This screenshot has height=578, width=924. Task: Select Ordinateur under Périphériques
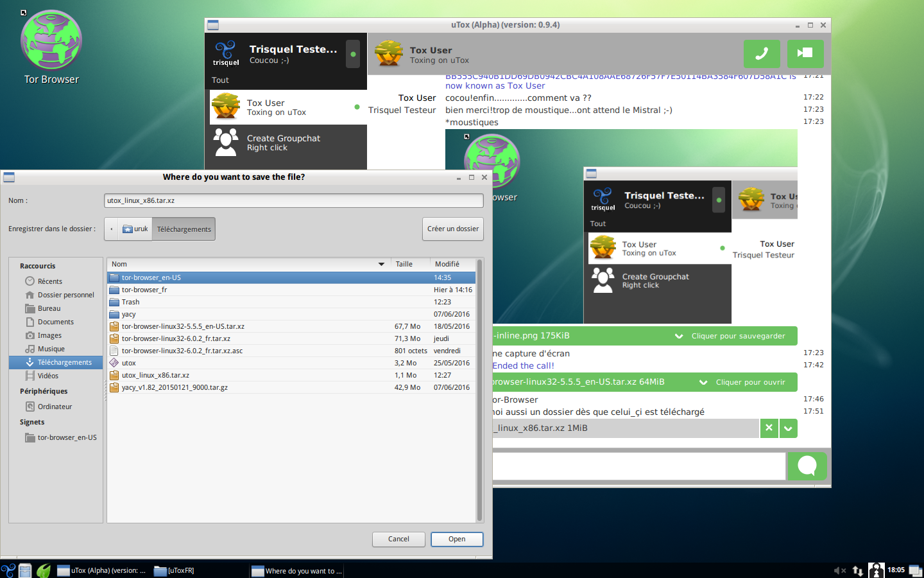coord(56,407)
